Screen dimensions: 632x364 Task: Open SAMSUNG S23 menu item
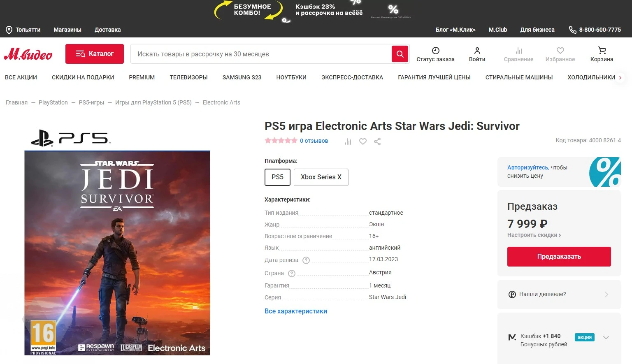pos(242,77)
